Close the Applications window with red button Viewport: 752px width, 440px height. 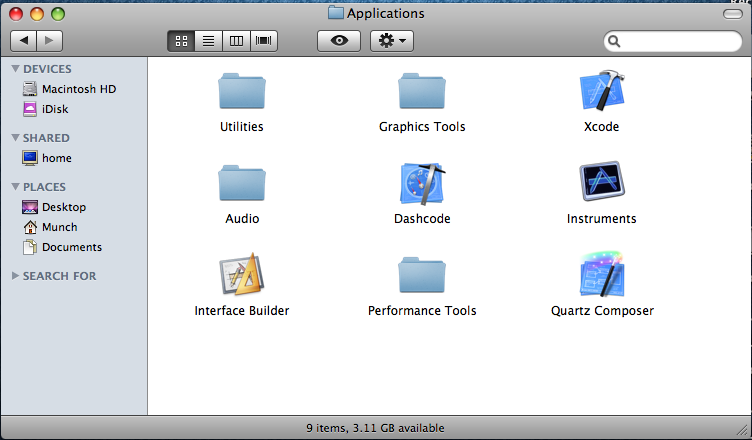[x=16, y=14]
